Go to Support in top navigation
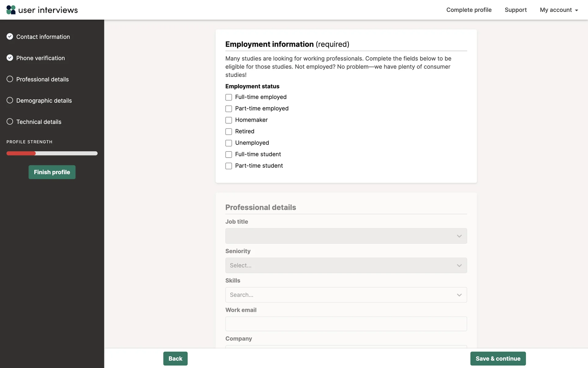This screenshot has height=368, width=588. tap(515, 10)
